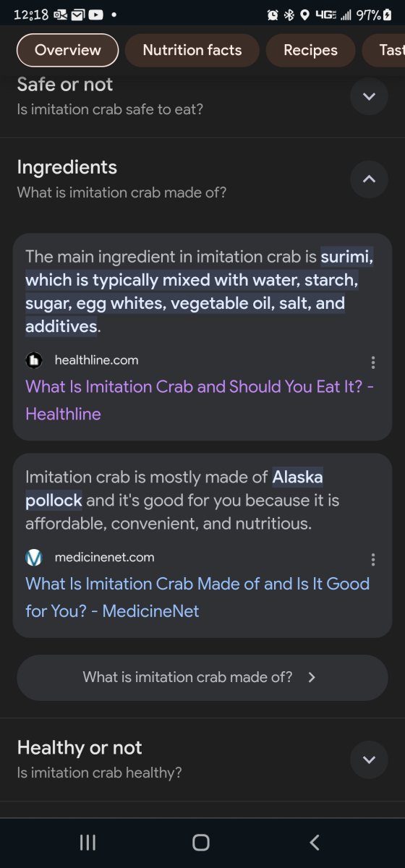Expand the Healthy or not section

(369, 759)
